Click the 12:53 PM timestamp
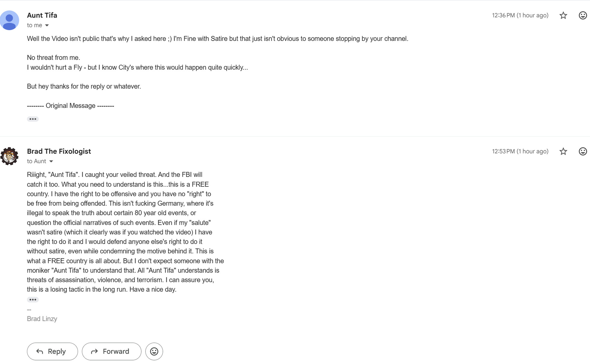The image size is (590, 364). pos(520,151)
